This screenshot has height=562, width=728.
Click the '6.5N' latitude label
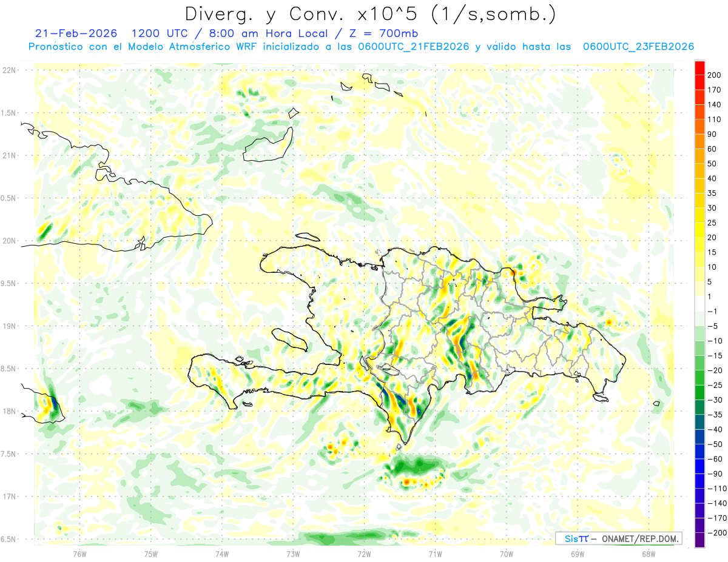pyautogui.click(x=8, y=539)
